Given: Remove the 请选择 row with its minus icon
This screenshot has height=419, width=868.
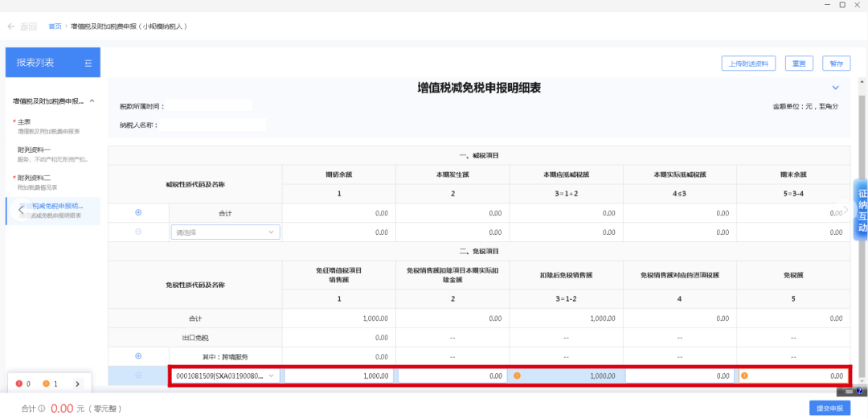Looking at the screenshot, I should coord(138,232).
